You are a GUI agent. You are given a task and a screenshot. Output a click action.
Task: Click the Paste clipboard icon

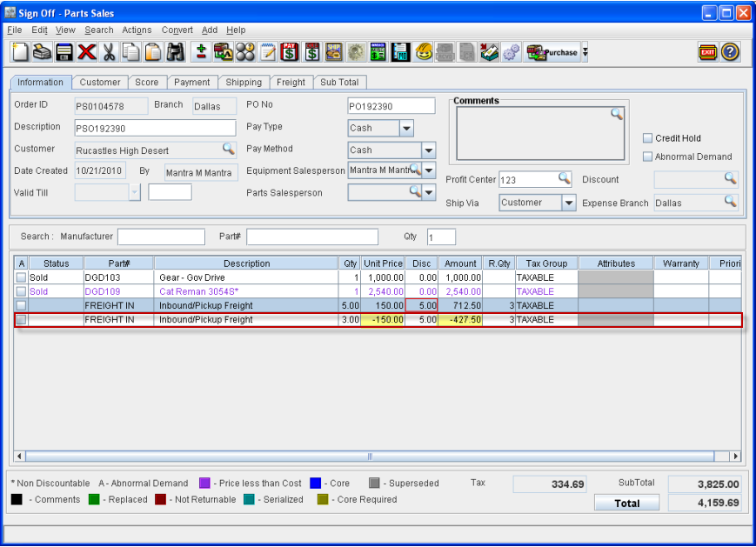tap(153, 52)
